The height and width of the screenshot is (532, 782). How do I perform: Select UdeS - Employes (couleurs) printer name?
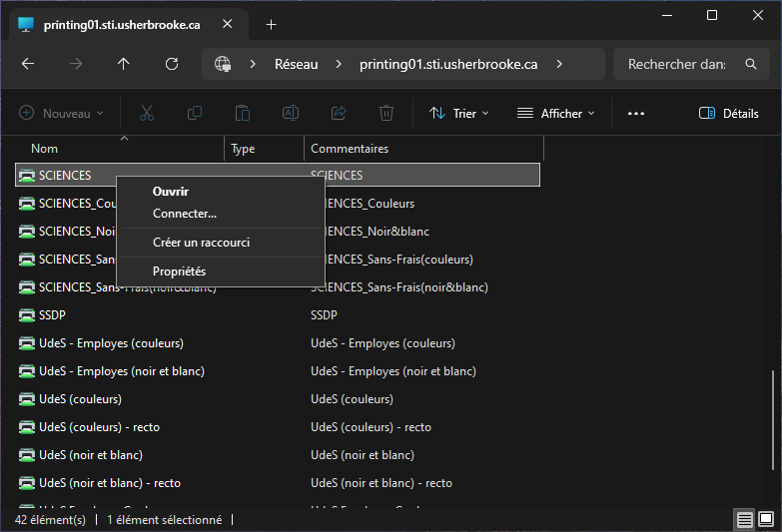click(111, 343)
